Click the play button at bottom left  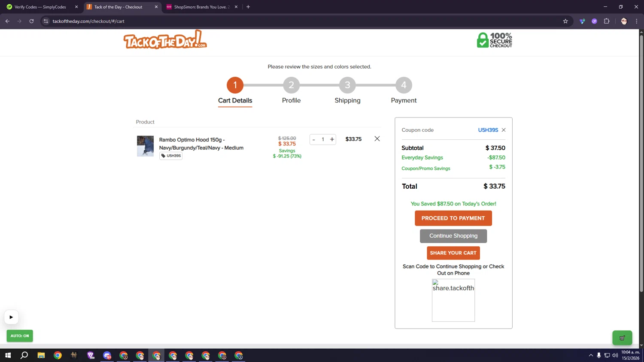[11, 317]
